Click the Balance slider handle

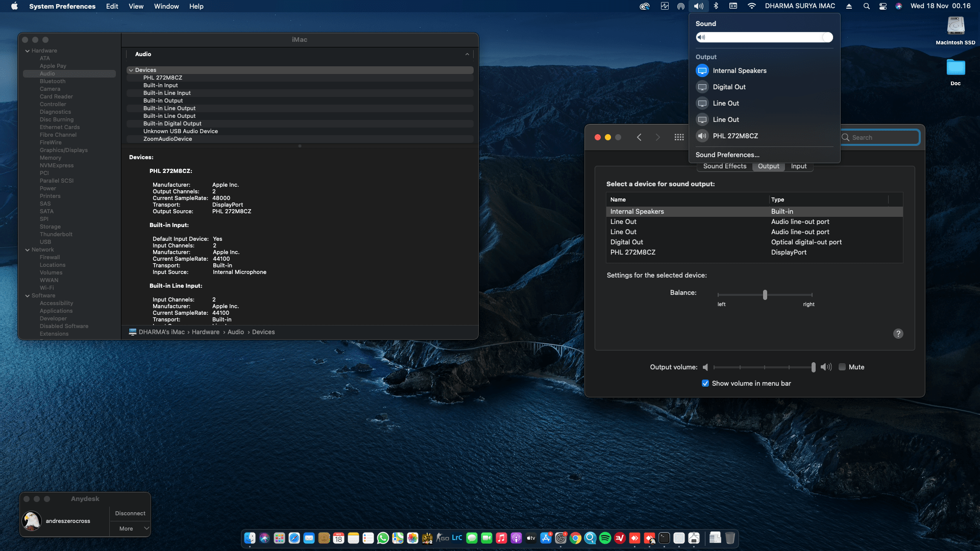coord(765,295)
